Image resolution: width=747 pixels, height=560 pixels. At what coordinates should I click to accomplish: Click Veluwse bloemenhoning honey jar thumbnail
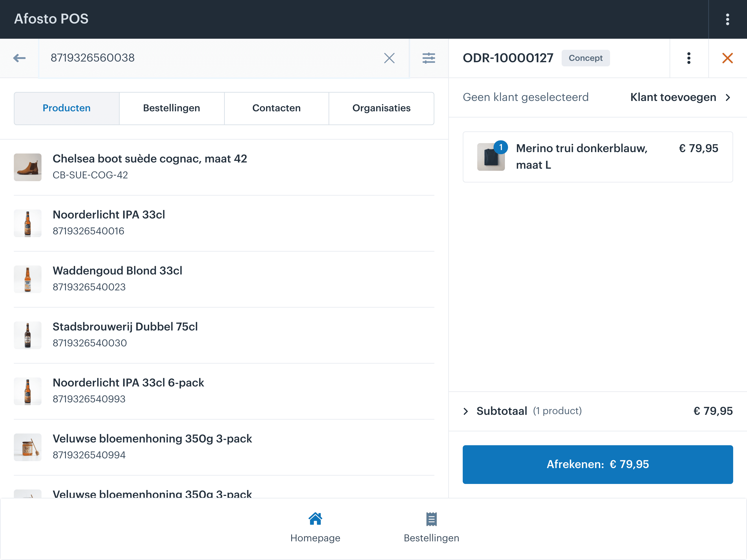(28, 447)
